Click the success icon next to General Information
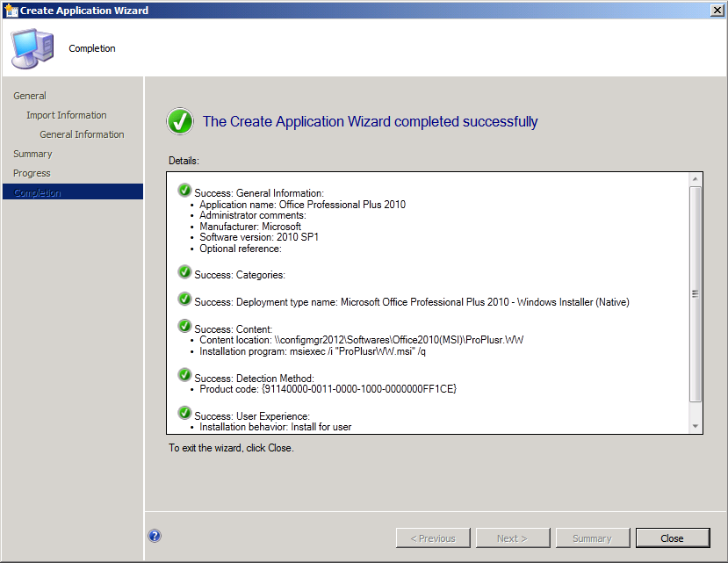Screen dimensions: 728x563 point(184,190)
